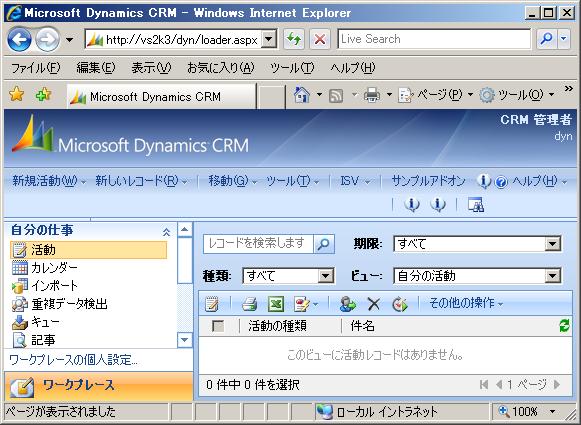The height and width of the screenshot is (425, 581).
Task: Click the Workplace area icon
Action: point(22,387)
